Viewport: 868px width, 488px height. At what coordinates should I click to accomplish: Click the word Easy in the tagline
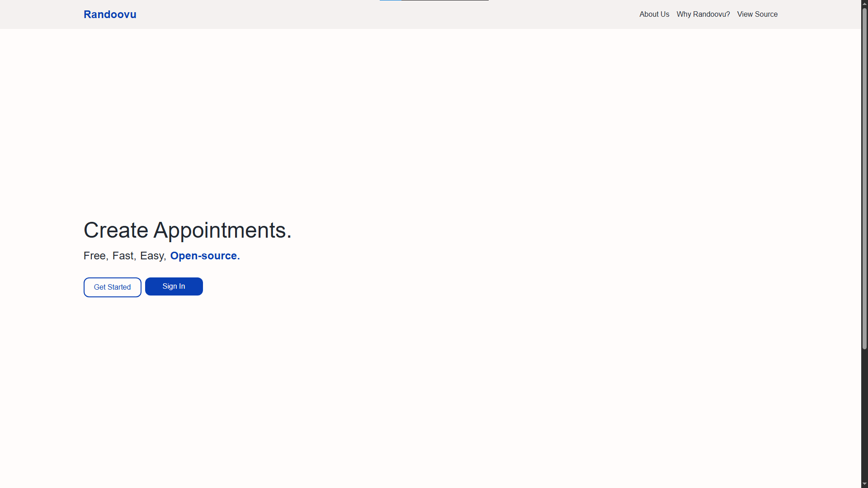(x=151, y=256)
